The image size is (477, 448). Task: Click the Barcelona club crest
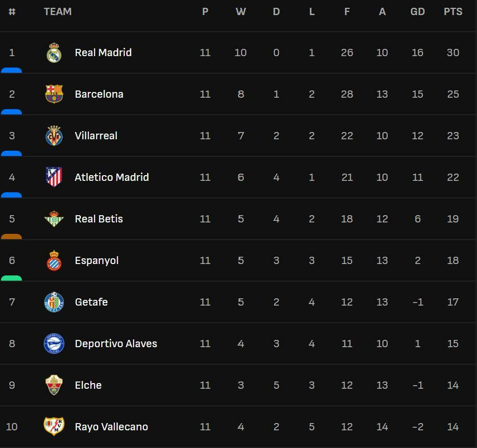[54, 94]
